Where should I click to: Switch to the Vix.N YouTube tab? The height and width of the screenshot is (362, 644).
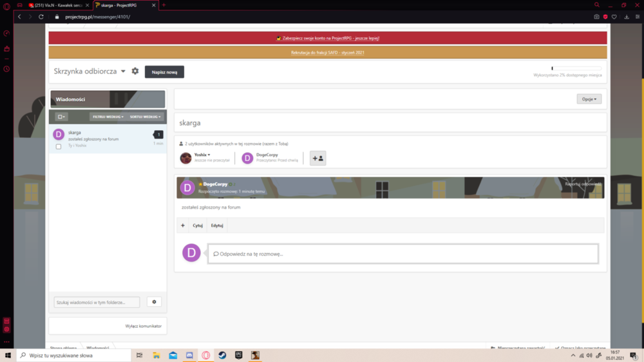(59, 5)
